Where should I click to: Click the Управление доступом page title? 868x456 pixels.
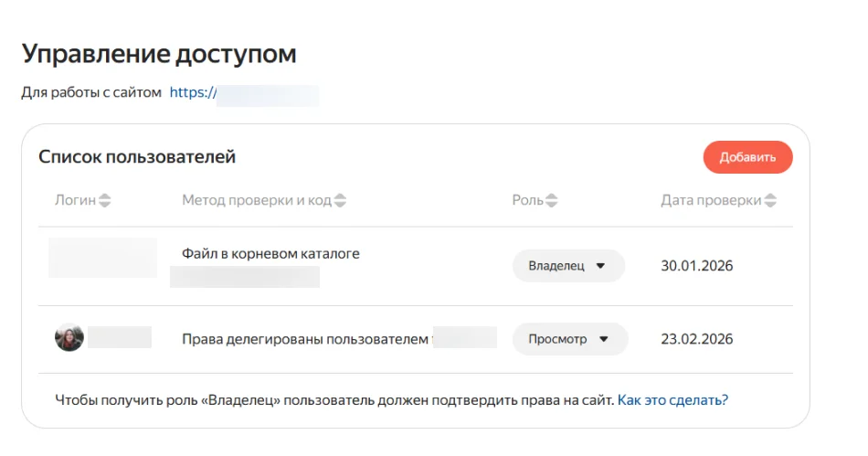tap(159, 54)
